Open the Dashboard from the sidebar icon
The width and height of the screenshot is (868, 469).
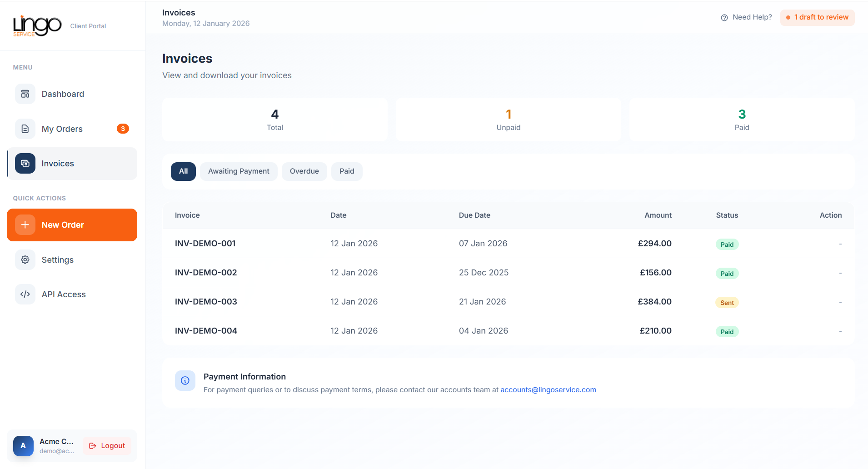point(25,94)
